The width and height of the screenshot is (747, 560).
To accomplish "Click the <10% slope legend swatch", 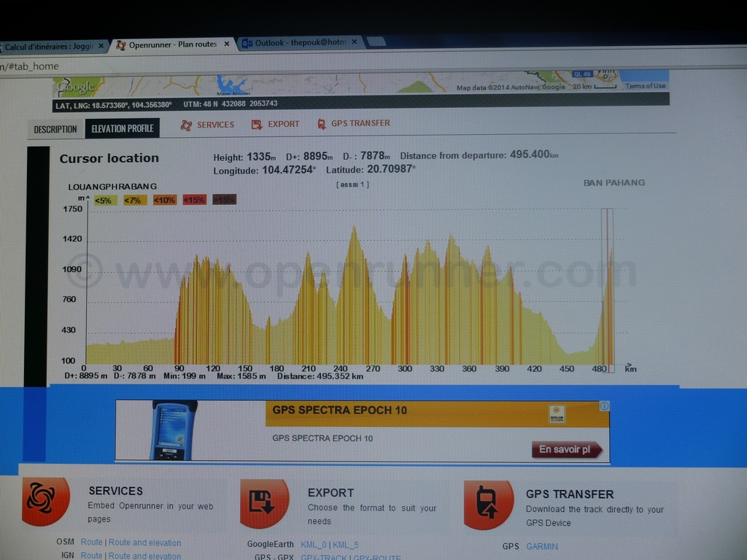I will pos(165,200).
